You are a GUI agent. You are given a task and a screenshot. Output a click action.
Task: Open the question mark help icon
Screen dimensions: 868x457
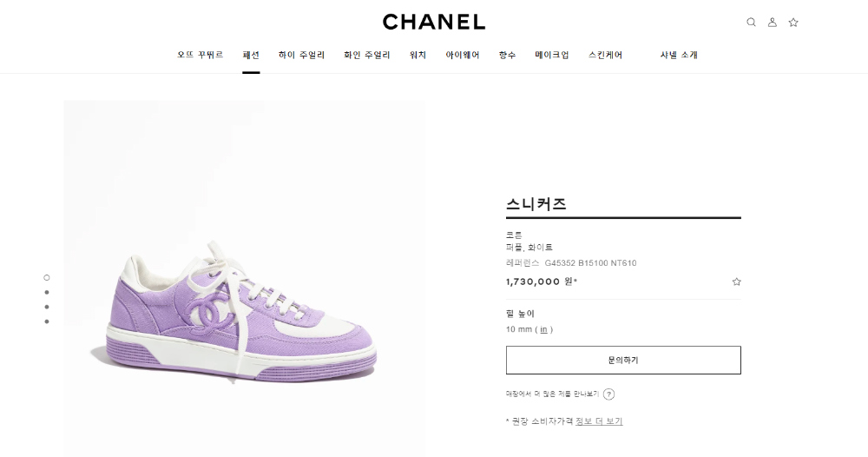point(609,394)
